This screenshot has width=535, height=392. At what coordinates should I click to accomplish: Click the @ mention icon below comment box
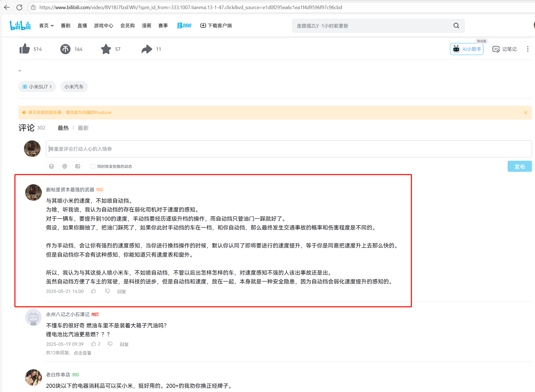tap(65, 166)
